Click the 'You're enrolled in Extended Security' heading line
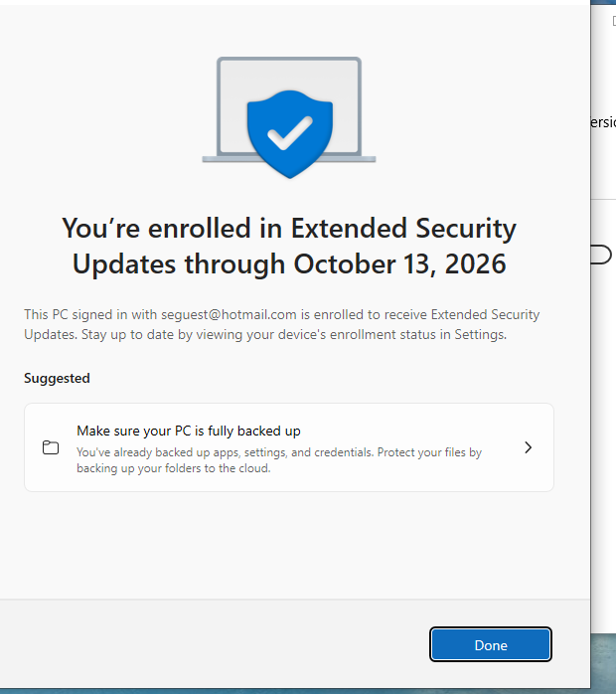Image resolution: width=616 pixels, height=694 pixels. (x=289, y=229)
